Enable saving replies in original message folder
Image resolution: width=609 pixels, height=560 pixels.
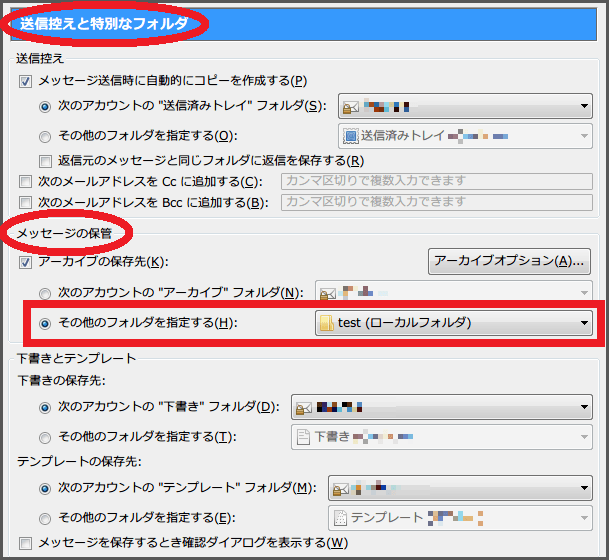[x=45, y=161]
